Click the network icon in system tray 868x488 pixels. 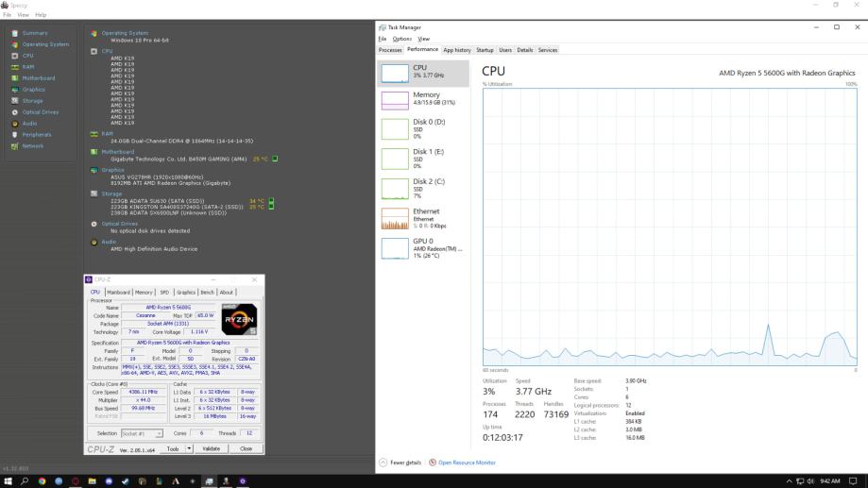click(x=800, y=481)
